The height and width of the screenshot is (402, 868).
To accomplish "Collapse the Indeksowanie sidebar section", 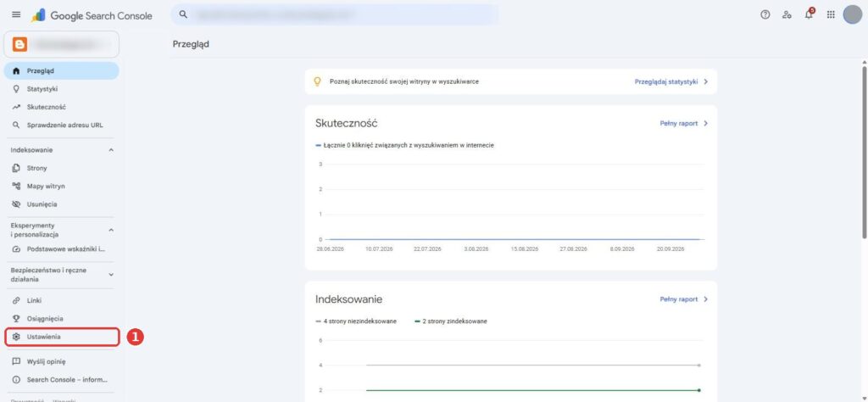I will click(111, 150).
